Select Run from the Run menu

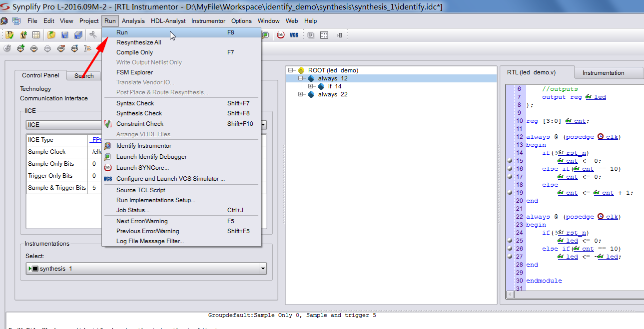click(181, 32)
